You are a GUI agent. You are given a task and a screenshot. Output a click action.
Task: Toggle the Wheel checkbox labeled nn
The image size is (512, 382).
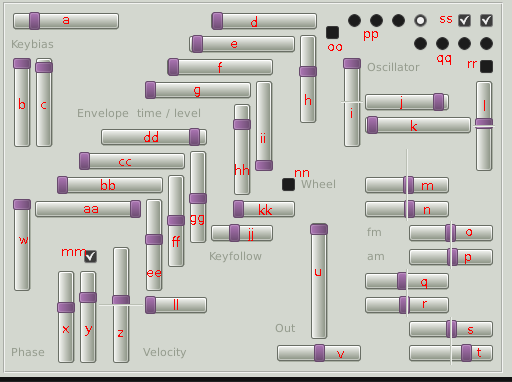tap(288, 185)
